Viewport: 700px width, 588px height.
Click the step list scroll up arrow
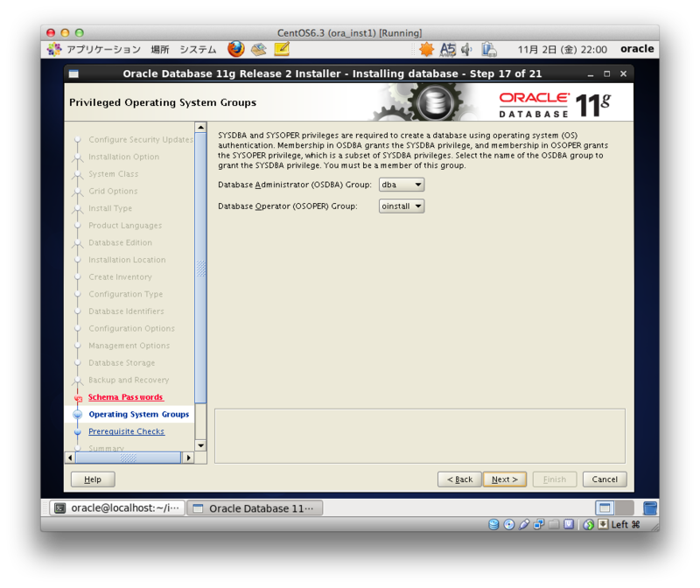point(201,127)
